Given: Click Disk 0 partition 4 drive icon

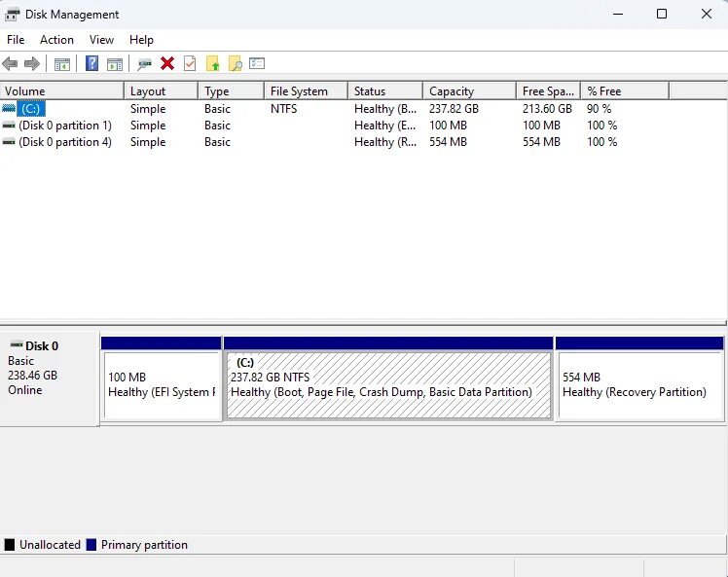Looking at the screenshot, I should point(9,142).
